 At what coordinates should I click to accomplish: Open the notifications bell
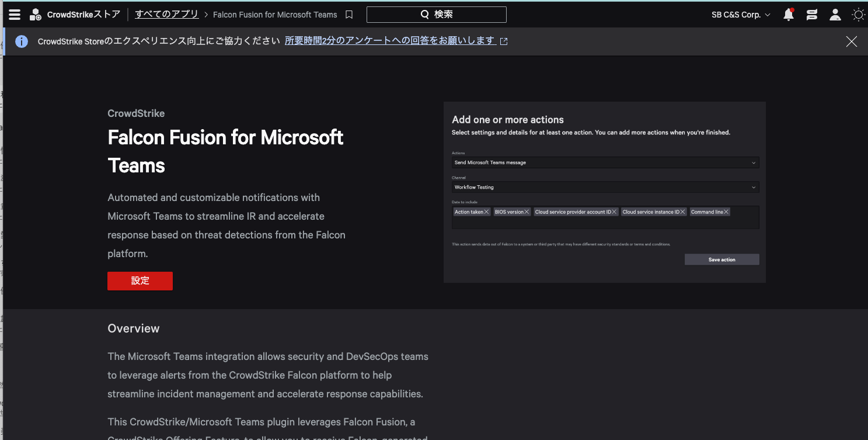coord(789,15)
